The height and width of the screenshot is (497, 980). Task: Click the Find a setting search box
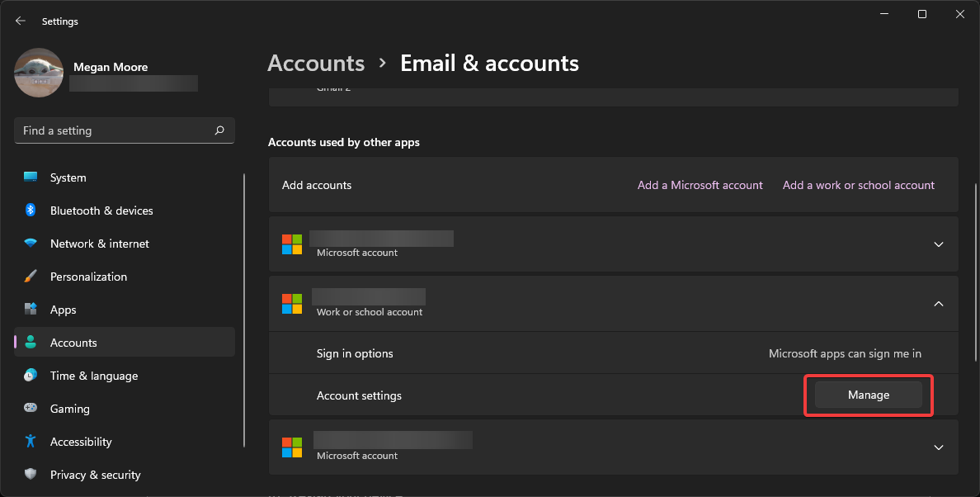pyautogui.click(x=115, y=130)
